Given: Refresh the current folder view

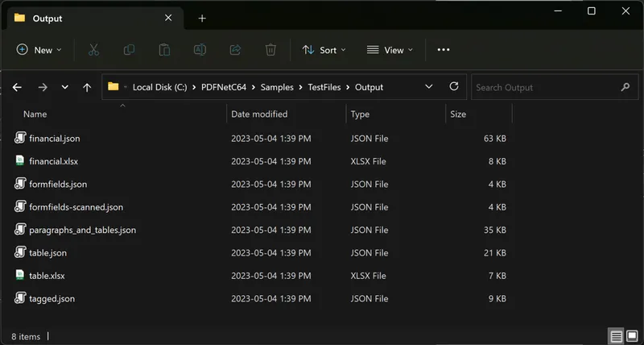Looking at the screenshot, I should (x=454, y=87).
